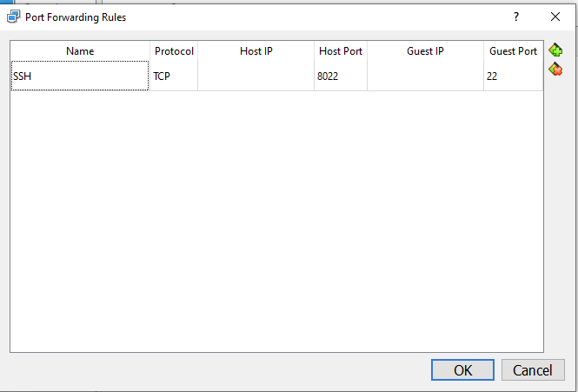Select the host port value 8022

click(x=341, y=76)
